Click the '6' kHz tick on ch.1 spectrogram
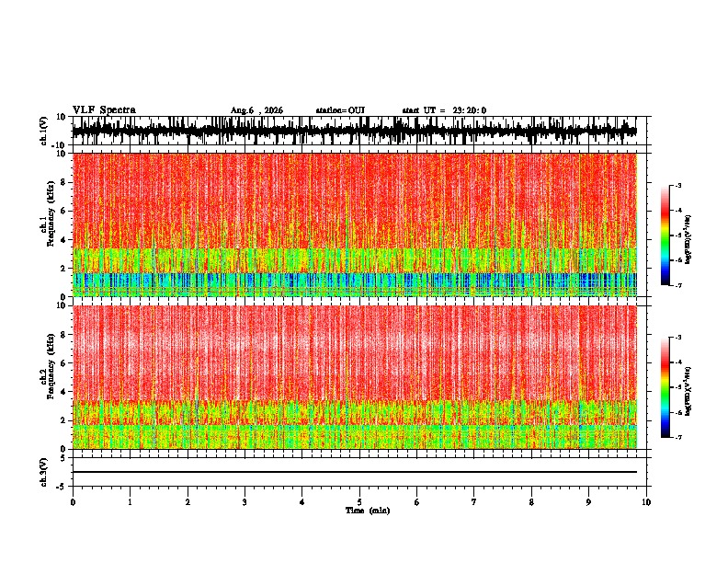The image size is (728, 563). [x=63, y=211]
